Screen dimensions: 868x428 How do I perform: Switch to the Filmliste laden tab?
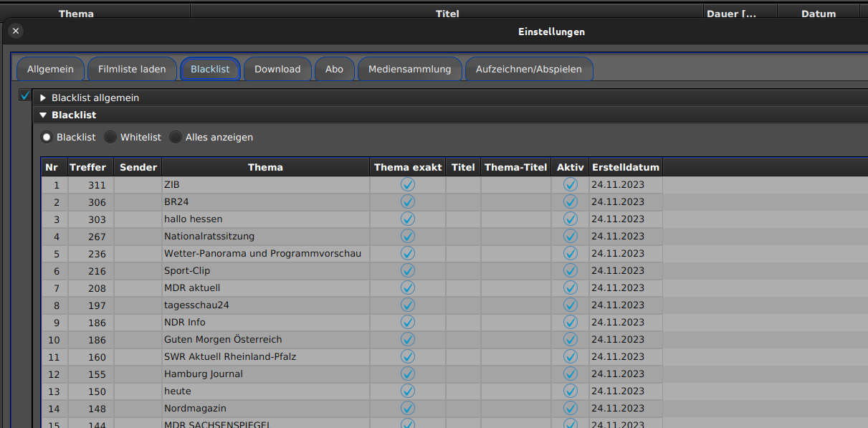point(132,70)
